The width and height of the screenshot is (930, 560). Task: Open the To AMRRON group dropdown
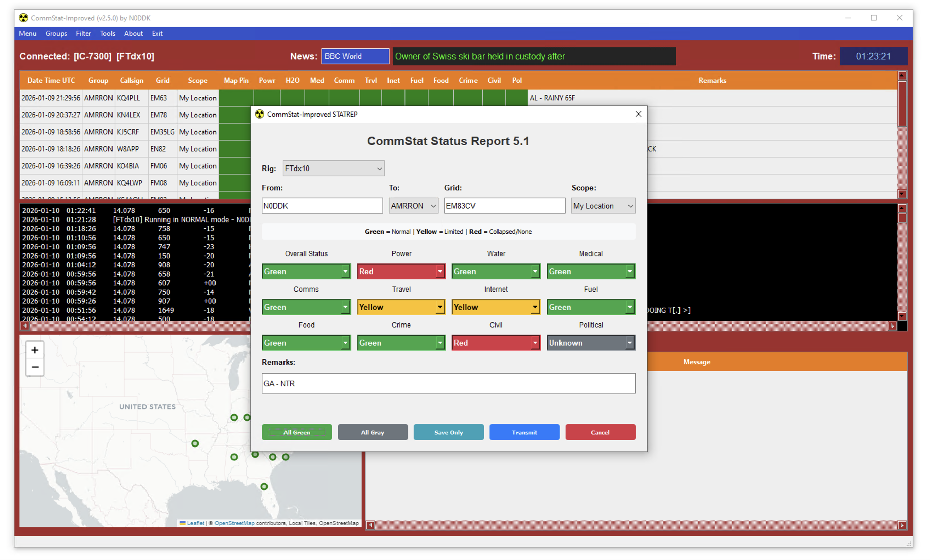coord(413,206)
